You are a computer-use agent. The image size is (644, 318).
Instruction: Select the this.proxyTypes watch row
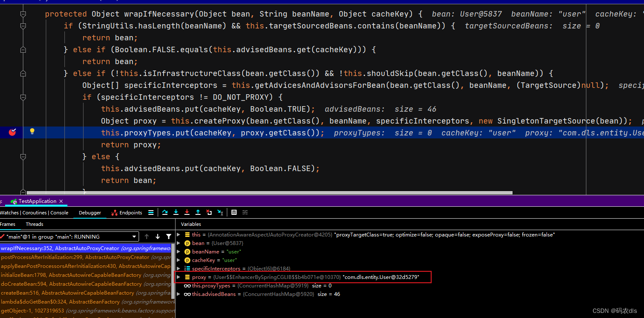(410, 286)
